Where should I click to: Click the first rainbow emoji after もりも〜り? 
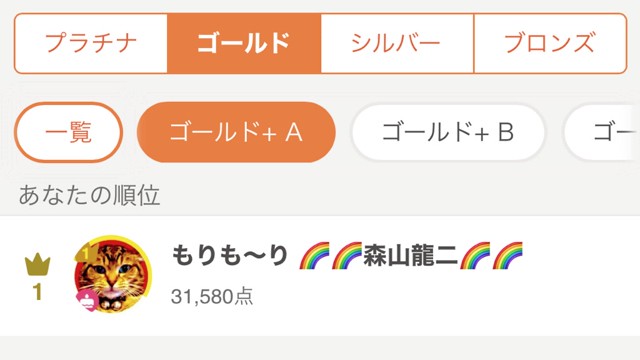[314, 256]
